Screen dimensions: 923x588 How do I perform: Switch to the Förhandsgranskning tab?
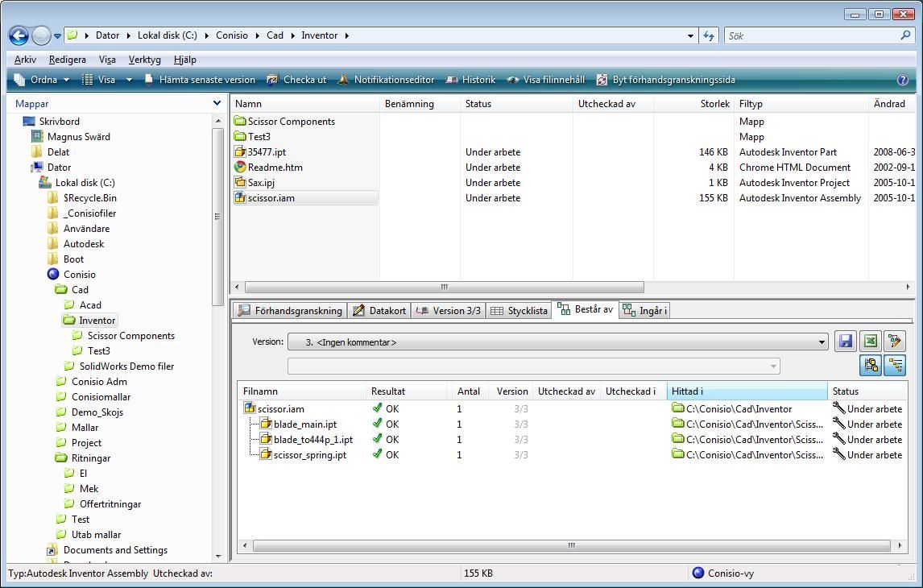pos(290,310)
